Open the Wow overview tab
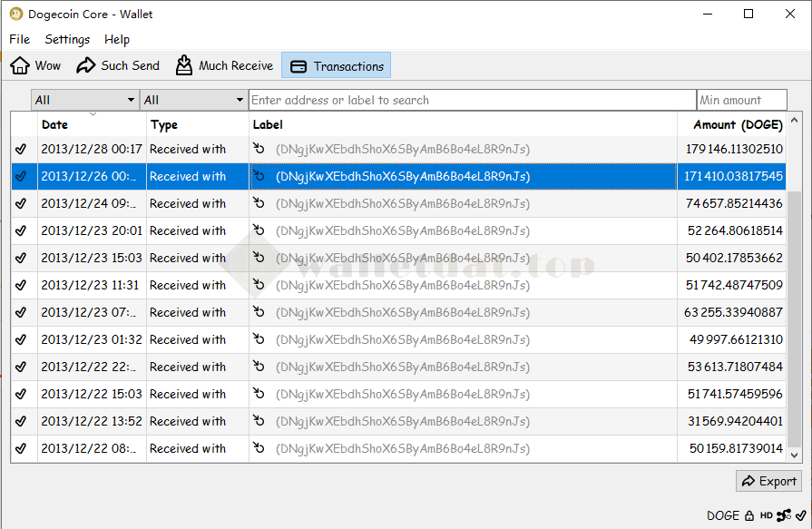The height and width of the screenshot is (529, 812). 35,65
